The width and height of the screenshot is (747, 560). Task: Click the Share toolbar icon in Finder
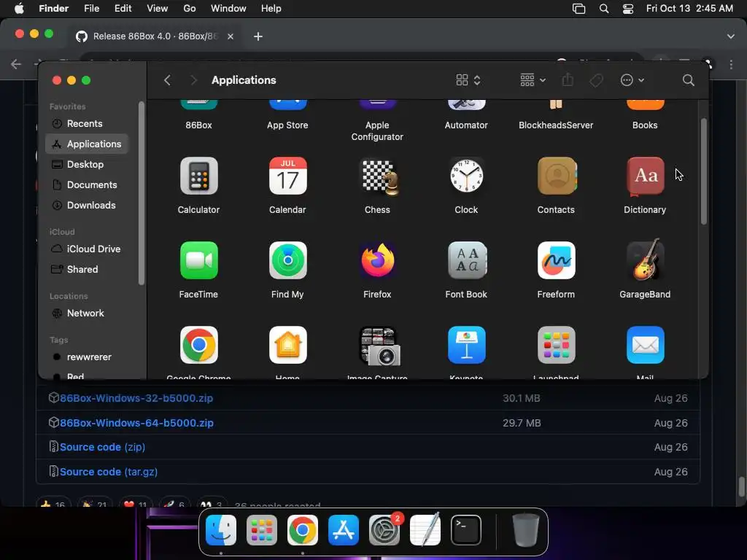click(568, 79)
